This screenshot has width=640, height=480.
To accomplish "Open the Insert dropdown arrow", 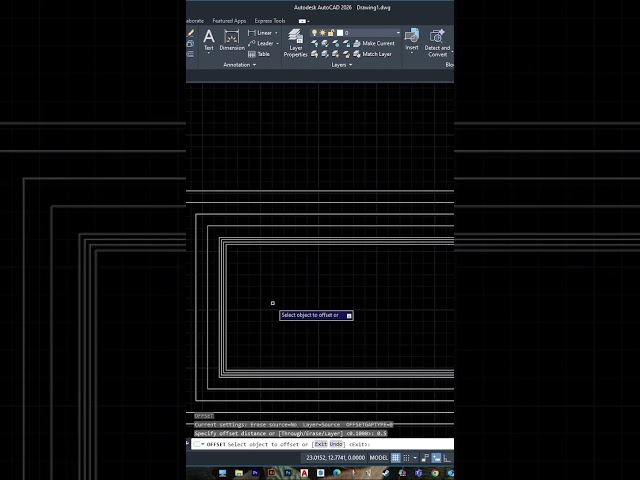I will pos(411,53).
